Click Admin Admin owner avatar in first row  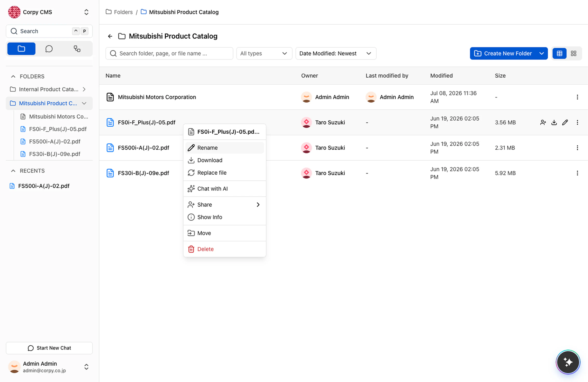tap(306, 97)
